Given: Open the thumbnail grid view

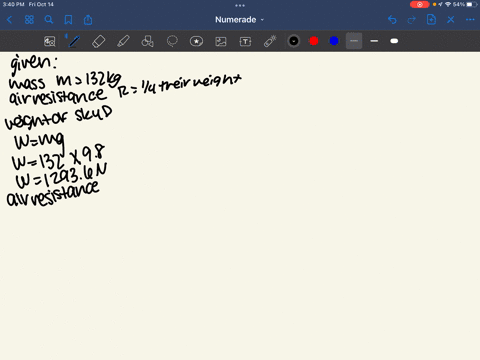Looking at the screenshot, I should coord(29,20).
